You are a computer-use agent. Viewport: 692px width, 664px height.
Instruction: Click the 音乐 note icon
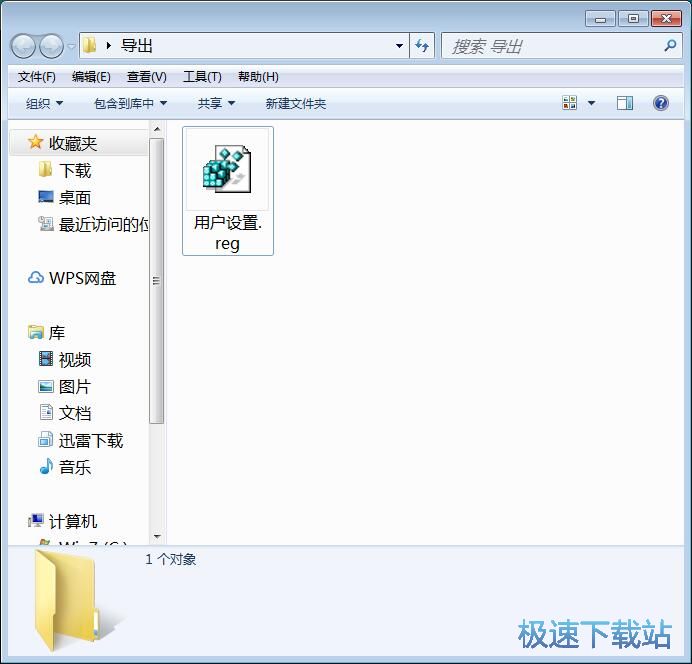46,466
